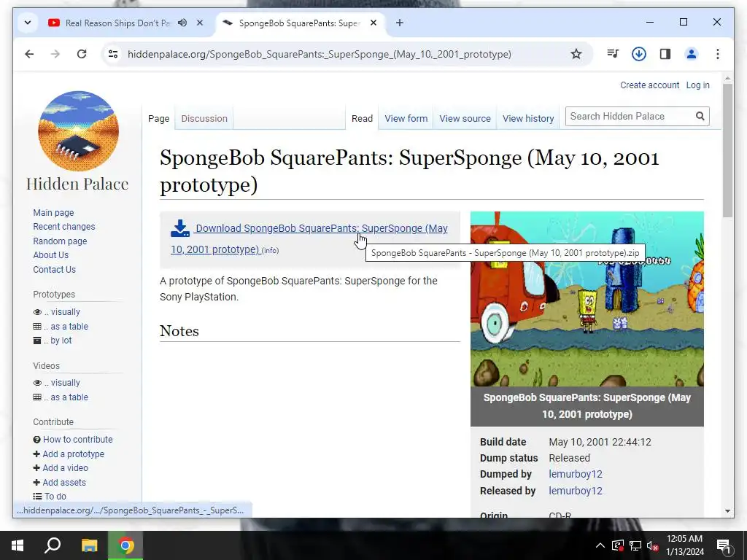
Task: Open the To do list
Action: click(55, 496)
